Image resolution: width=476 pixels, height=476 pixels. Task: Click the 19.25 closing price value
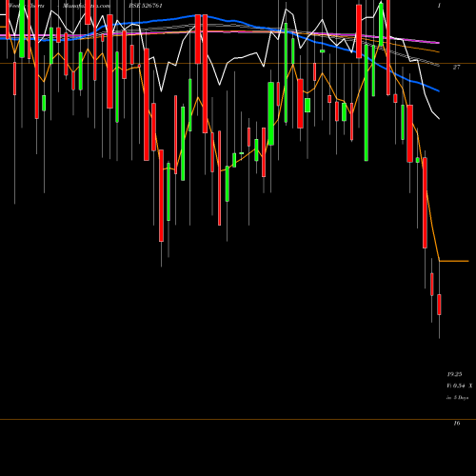coord(454,374)
